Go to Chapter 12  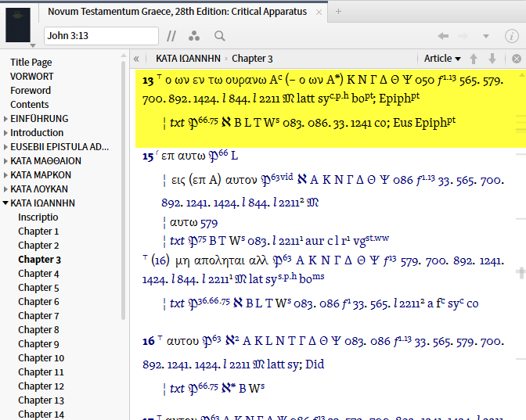41,386
